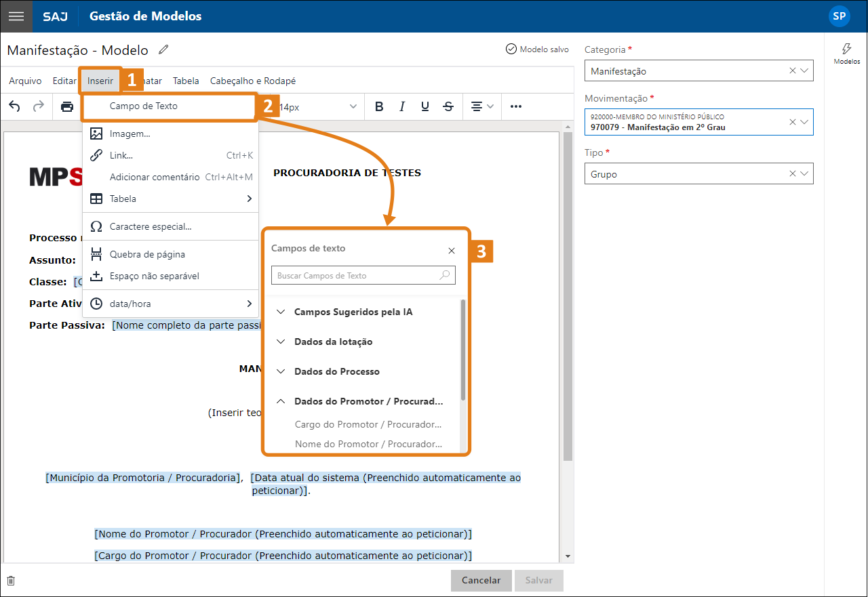Screen dimensions: 868x597
Task: Expand the Tipo dropdown arrow
Action: tap(804, 174)
